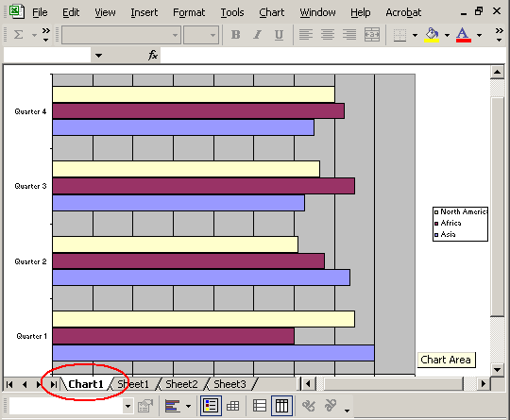Align text right
Screen dimensions: 510x420
(349, 35)
